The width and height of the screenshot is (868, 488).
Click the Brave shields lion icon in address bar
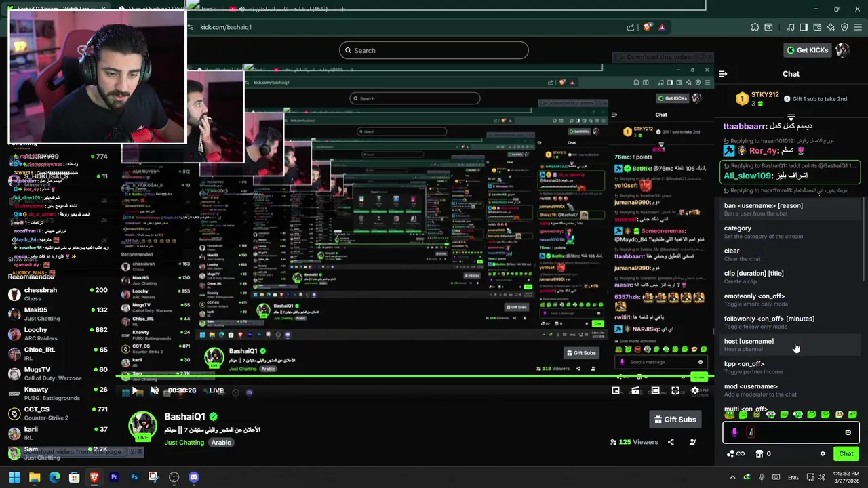pos(647,27)
